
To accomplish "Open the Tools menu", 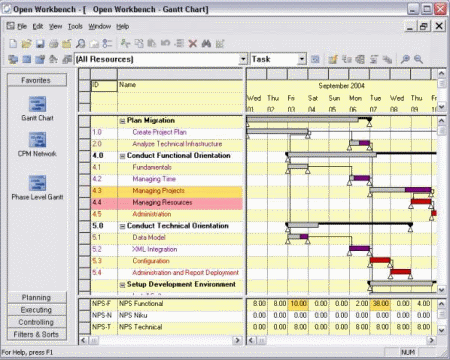I will coord(75,26).
